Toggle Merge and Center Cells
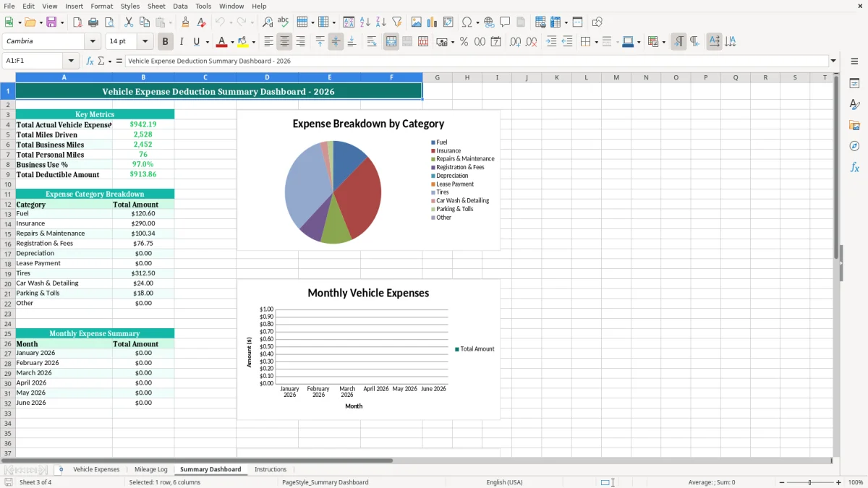 point(391,42)
